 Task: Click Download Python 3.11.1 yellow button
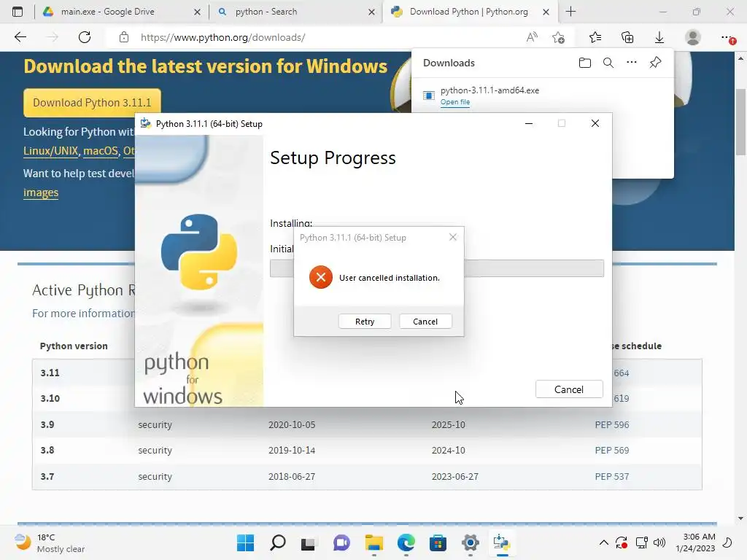pyautogui.click(x=92, y=103)
